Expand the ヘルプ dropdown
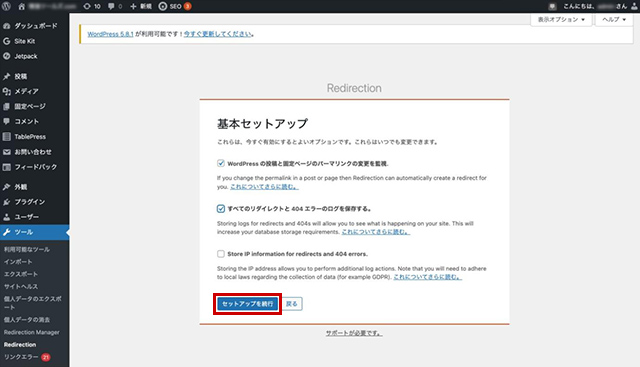Image resolution: width=640 pixels, height=367 pixels. (614, 20)
